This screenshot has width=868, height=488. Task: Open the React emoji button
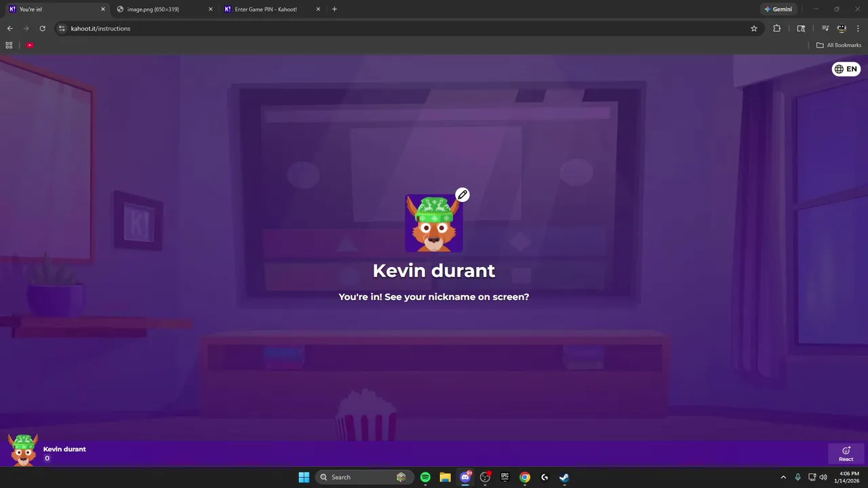pos(846,453)
